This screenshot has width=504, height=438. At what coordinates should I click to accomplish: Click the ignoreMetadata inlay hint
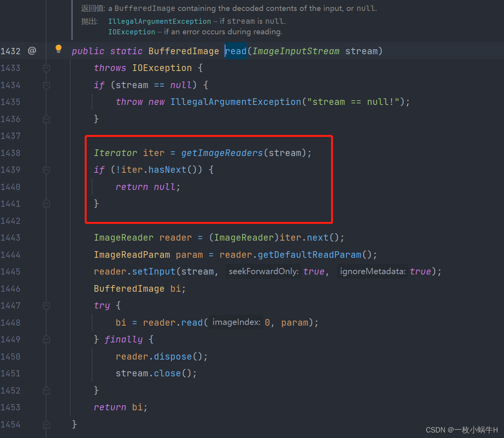coord(372,271)
